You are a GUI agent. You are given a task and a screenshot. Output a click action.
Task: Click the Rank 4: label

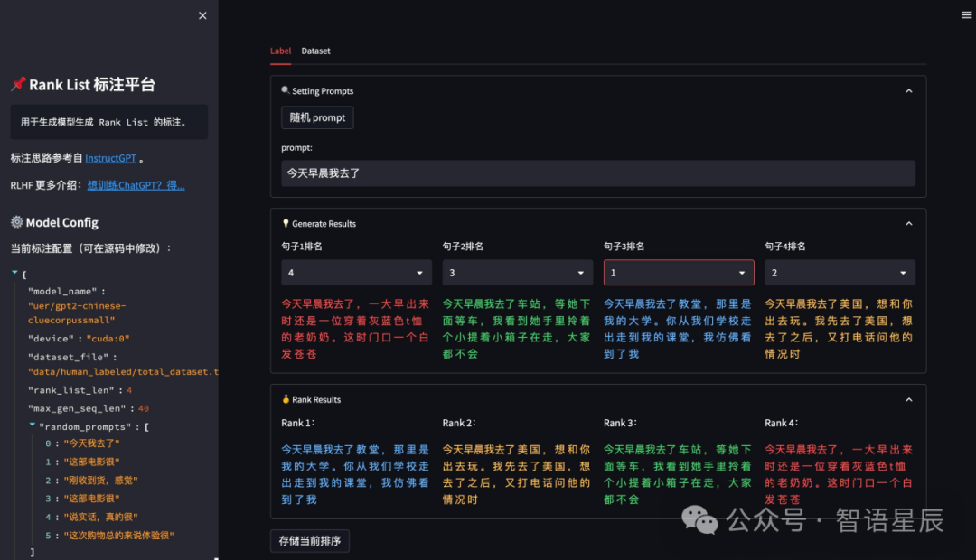[781, 423]
